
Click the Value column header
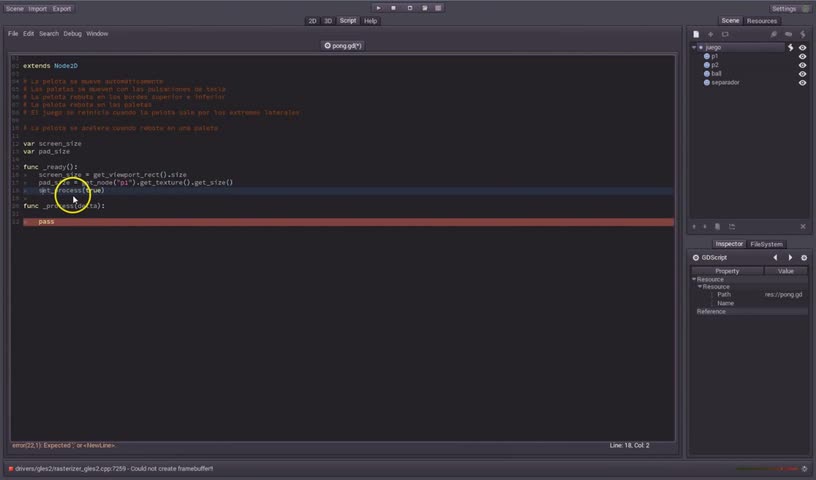(x=786, y=271)
